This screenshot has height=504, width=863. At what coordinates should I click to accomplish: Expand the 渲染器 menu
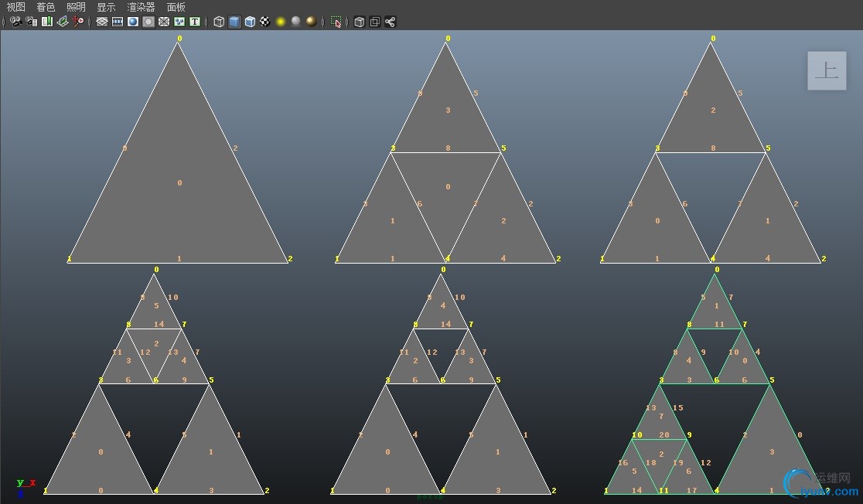[141, 7]
